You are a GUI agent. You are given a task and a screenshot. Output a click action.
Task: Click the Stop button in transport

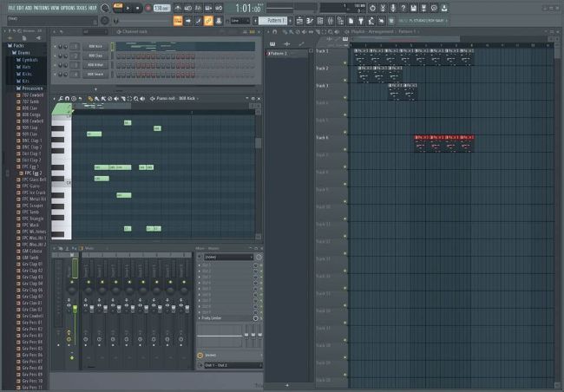(x=137, y=8)
